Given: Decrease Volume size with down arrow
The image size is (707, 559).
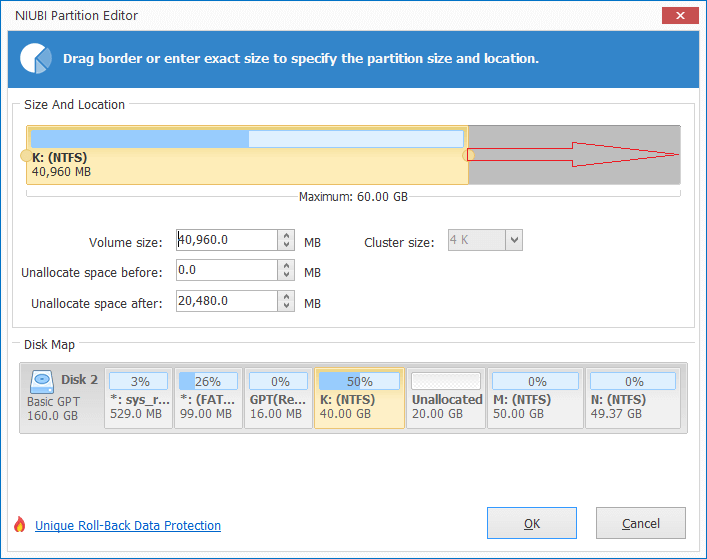Looking at the screenshot, I should 288,245.
